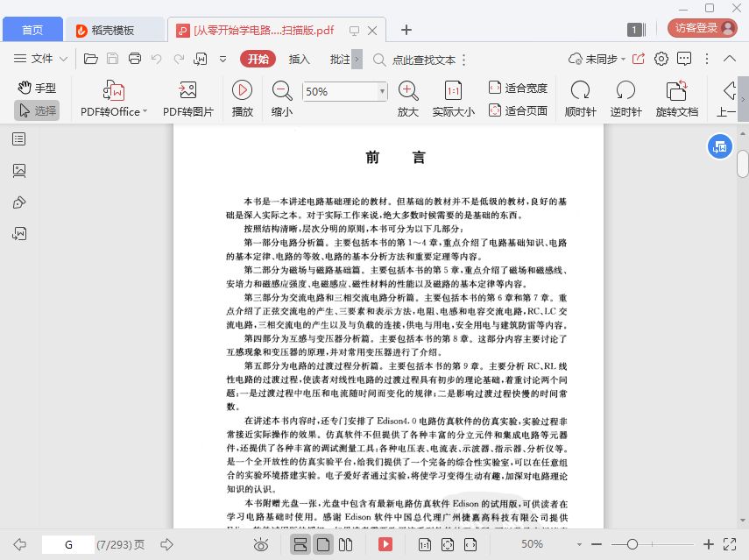Click the minus zoom out in status bar
Viewport: 749px width, 560px height.
[x=597, y=544]
